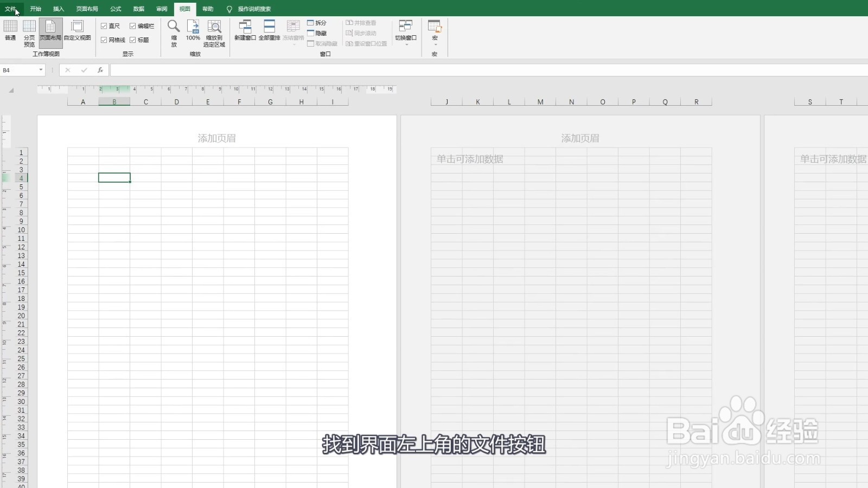Click the formula bar options handle dots
868x488 pixels.
click(x=53, y=70)
